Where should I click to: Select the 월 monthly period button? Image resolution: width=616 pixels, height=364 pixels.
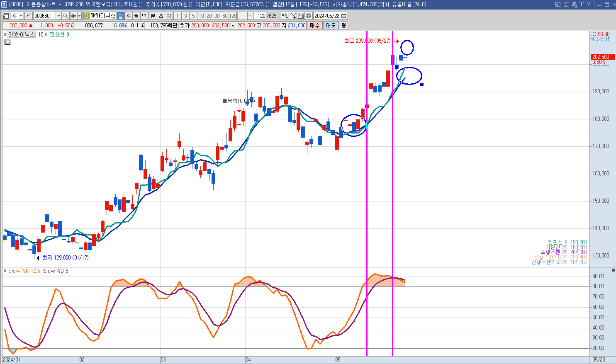coord(136,16)
